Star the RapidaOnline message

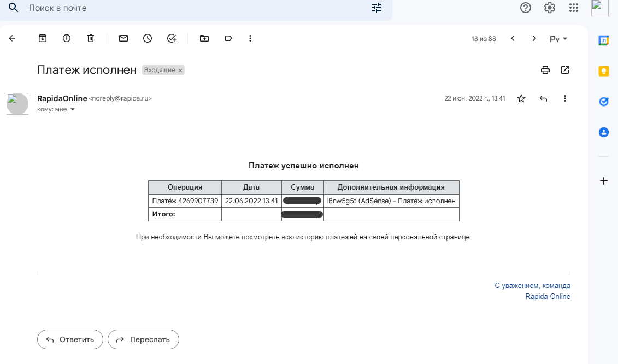pyautogui.click(x=521, y=98)
